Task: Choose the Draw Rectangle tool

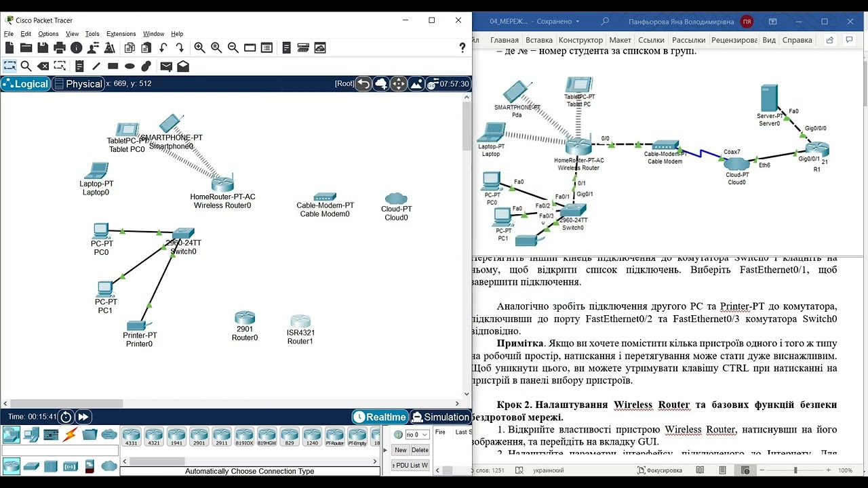Action: [113, 66]
